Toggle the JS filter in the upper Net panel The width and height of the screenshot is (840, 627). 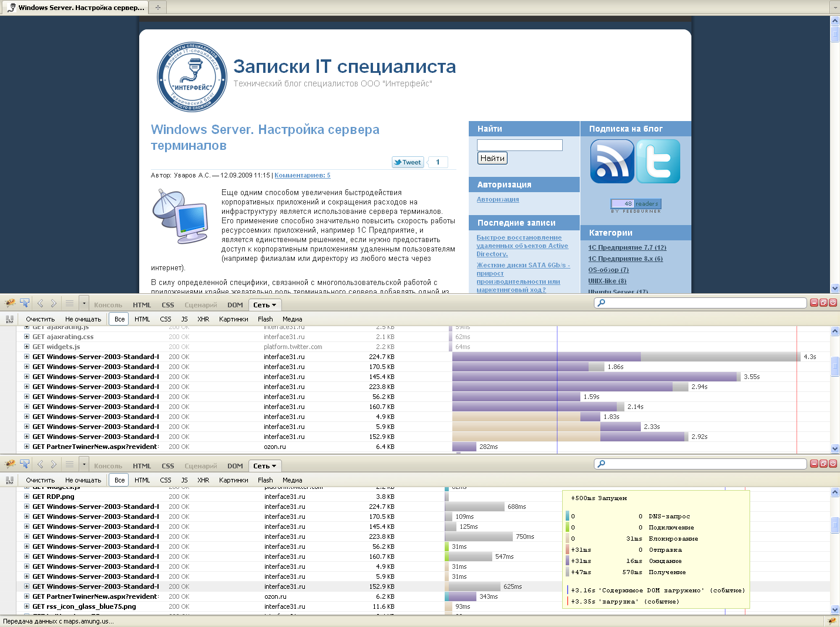pos(184,319)
